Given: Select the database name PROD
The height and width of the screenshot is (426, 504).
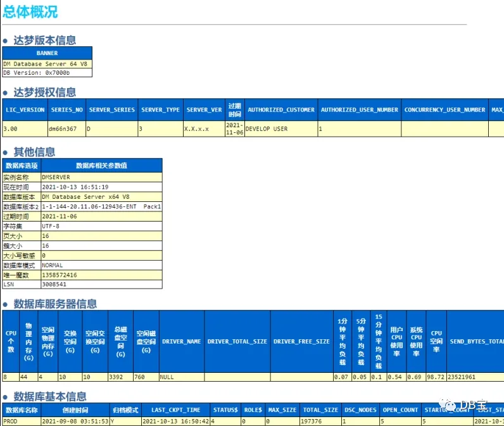Looking at the screenshot, I should (x=22, y=422).
